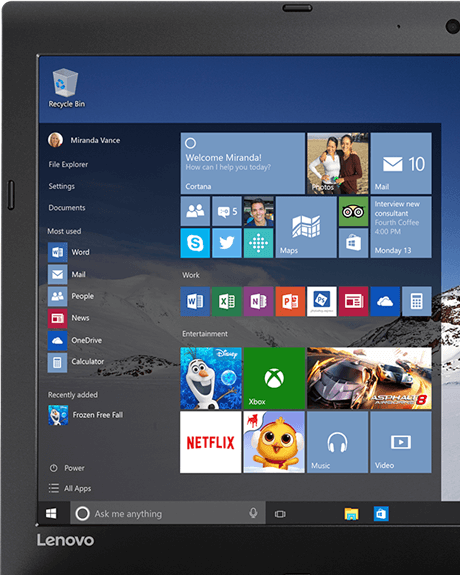
Task: Open the Calculator tile in Work group
Action: [417, 301]
